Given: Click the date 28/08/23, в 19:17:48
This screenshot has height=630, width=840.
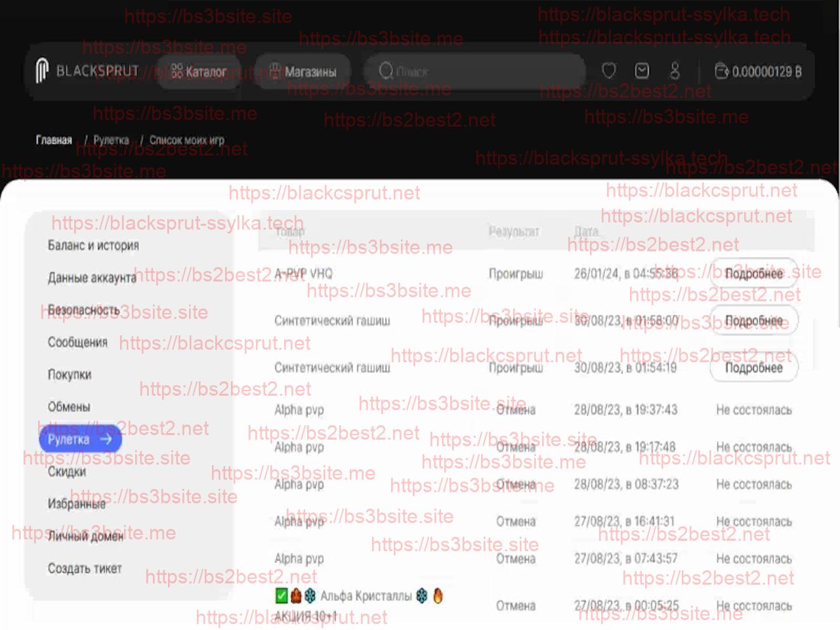Looking at the screenshot, I should point(625,447).
